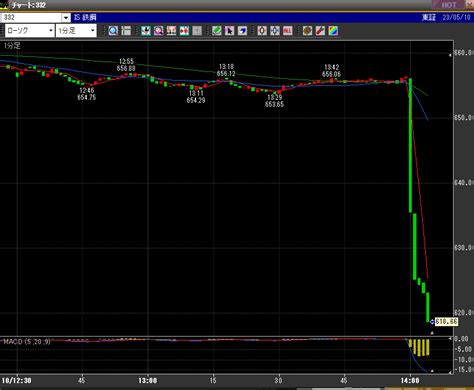Click the -5.00 MACD axis value
The width and height of the screenshot is (474, 390).
[x=463, y=349]
